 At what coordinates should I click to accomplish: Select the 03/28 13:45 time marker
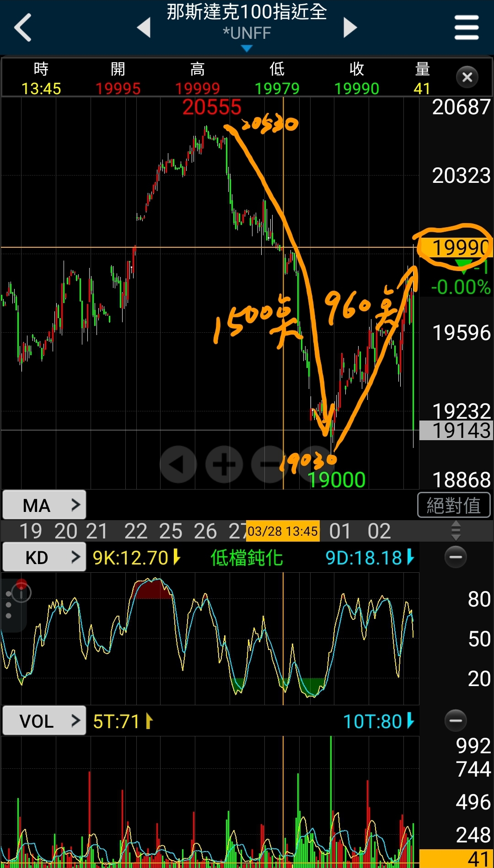(283, 531)
